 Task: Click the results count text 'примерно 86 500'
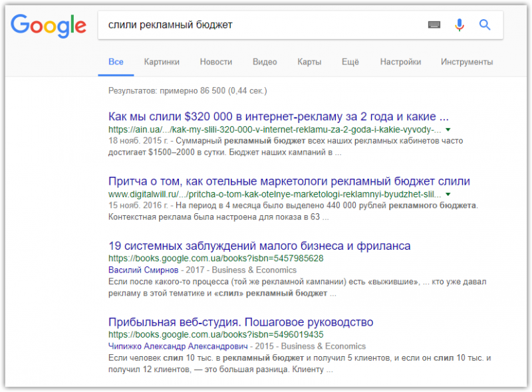(x=192, y=91)
